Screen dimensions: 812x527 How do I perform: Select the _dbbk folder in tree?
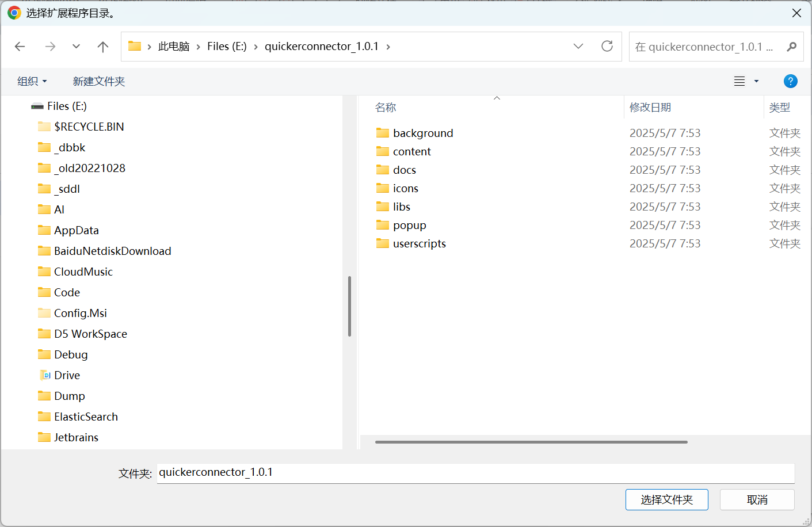(70, 147)
